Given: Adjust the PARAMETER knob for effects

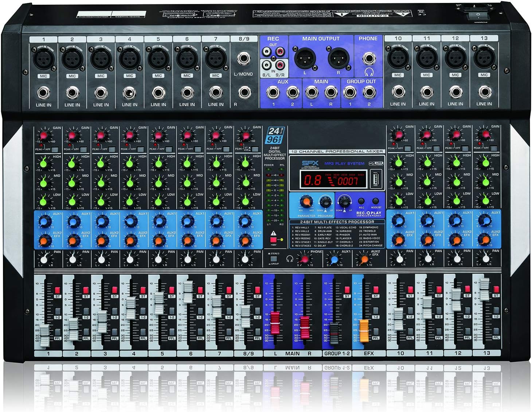Looking at the screenshot, I should 306,202.
